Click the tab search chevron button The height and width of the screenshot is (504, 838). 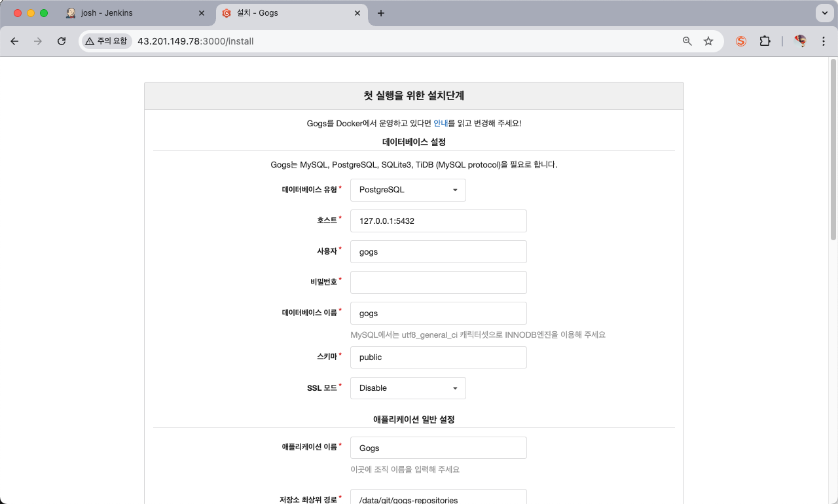click(x=824, y=13)
